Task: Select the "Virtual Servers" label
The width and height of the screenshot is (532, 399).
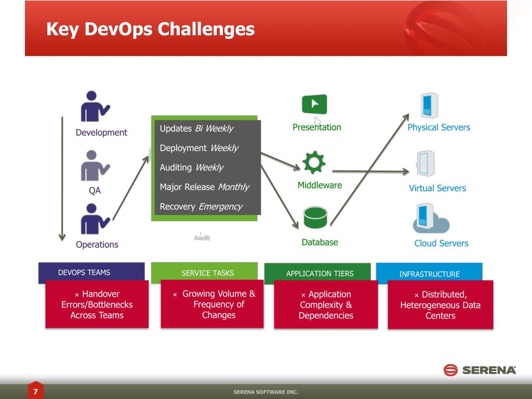Action: click(437, 188)
